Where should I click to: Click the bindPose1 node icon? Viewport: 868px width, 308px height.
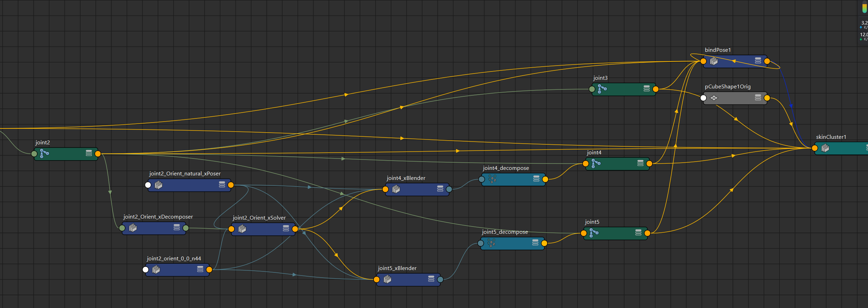tap(714, 61)
